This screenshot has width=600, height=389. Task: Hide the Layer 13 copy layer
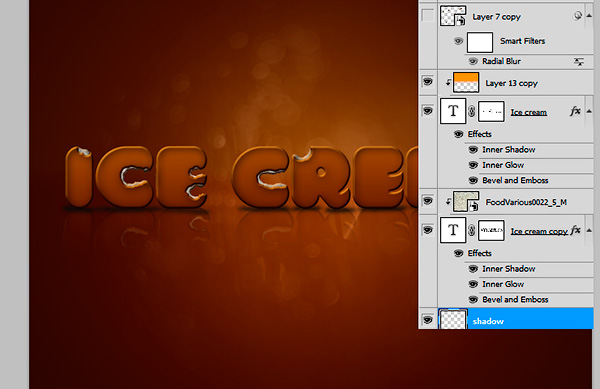coord(428,81)
